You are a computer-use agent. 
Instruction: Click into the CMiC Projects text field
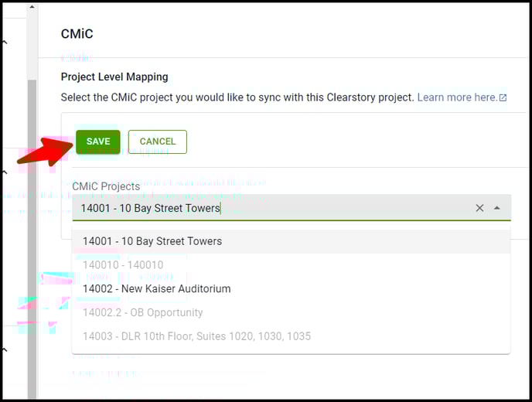(271, 208)
